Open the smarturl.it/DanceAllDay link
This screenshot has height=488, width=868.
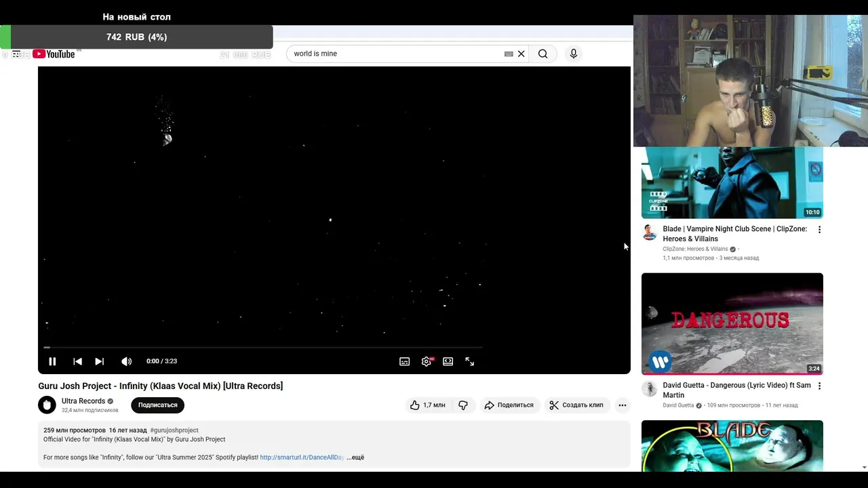pyautogui.click(x=302, y=457)
